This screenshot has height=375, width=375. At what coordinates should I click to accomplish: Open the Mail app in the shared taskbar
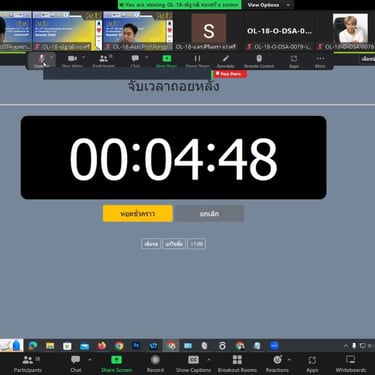[85, 346]
